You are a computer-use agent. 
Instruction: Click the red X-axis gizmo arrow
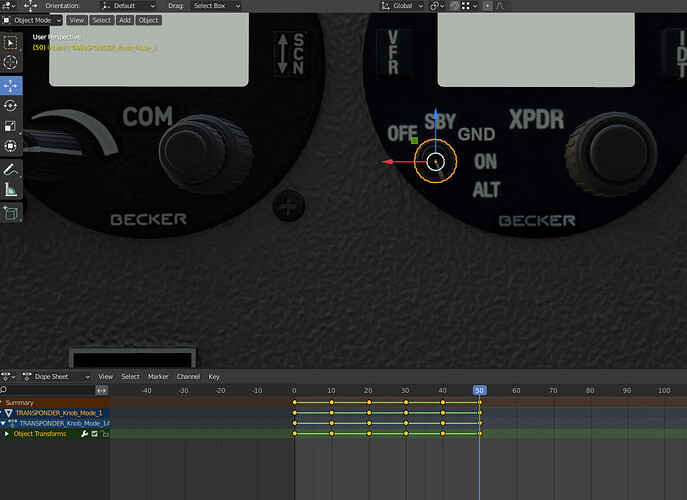point(388,162)
